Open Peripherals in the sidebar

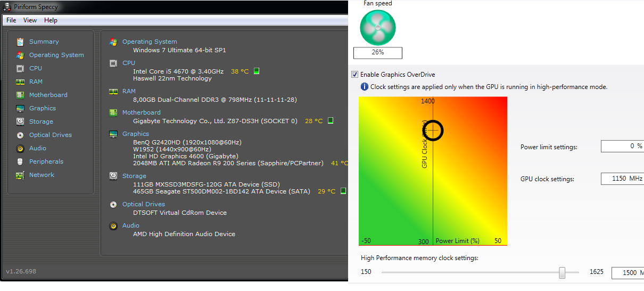46,161
